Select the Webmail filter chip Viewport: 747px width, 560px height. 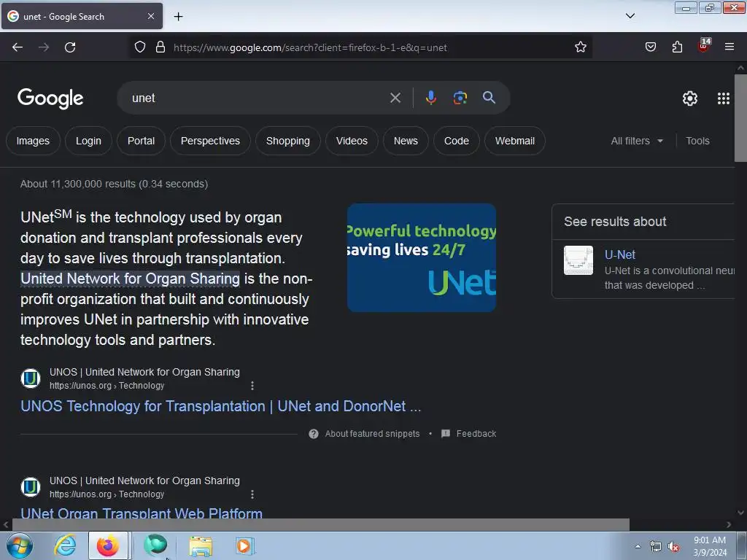click(x=514, y=141)
